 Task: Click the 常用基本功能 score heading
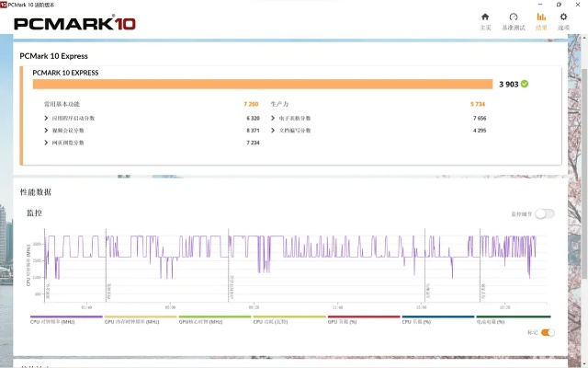click(x=63, y=104)
